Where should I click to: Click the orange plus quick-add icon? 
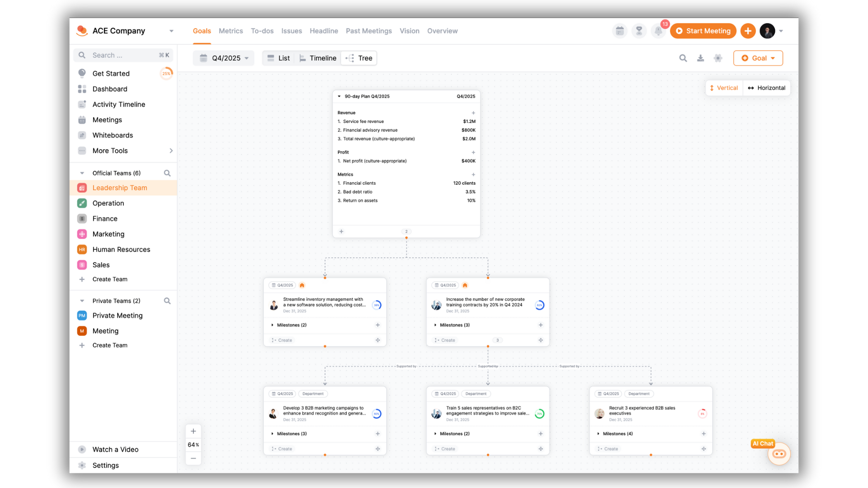point(748,31)
